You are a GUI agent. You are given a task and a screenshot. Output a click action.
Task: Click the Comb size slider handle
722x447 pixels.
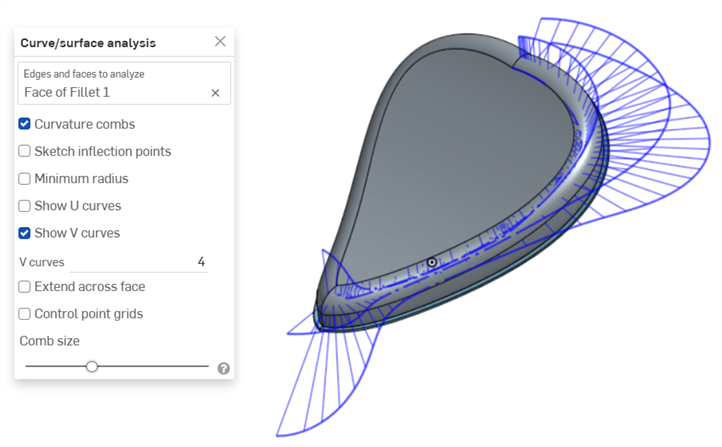pyautogui.click(x=92, y=366)
